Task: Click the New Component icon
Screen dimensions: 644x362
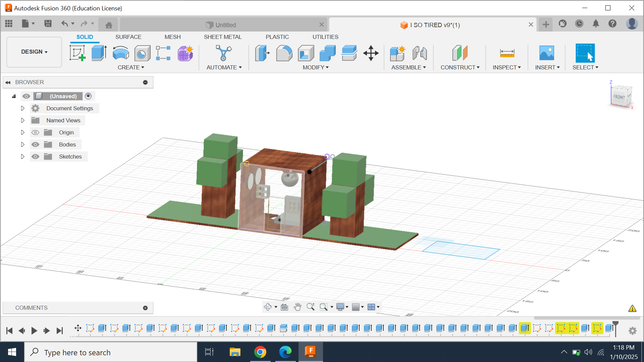Action: [398, 53]
